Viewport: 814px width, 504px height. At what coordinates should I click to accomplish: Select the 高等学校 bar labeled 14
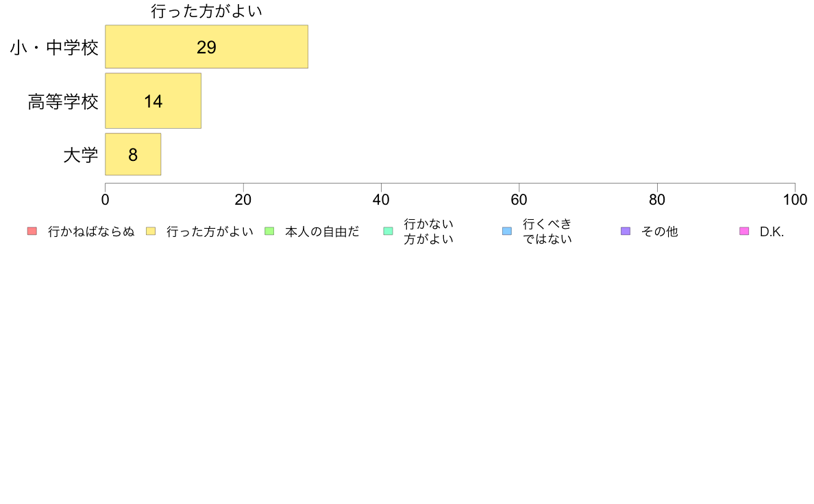(153, 101)
